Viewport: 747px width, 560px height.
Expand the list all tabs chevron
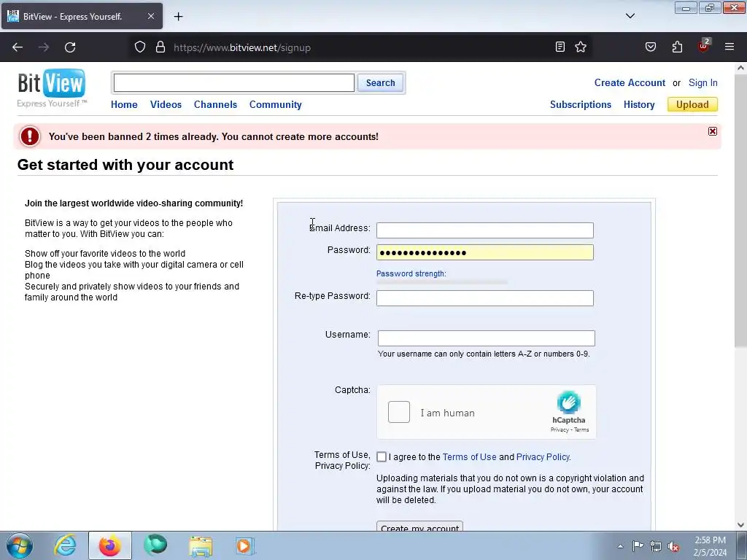(x=630, y=16)
